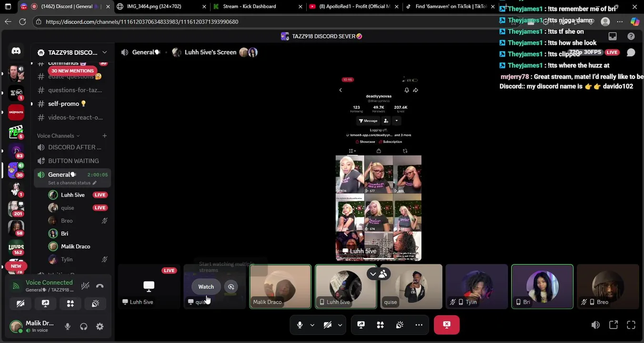The image size is (644, 343).
Task: Click Watch on quise's stream
Action: click(x=206, y=286)
